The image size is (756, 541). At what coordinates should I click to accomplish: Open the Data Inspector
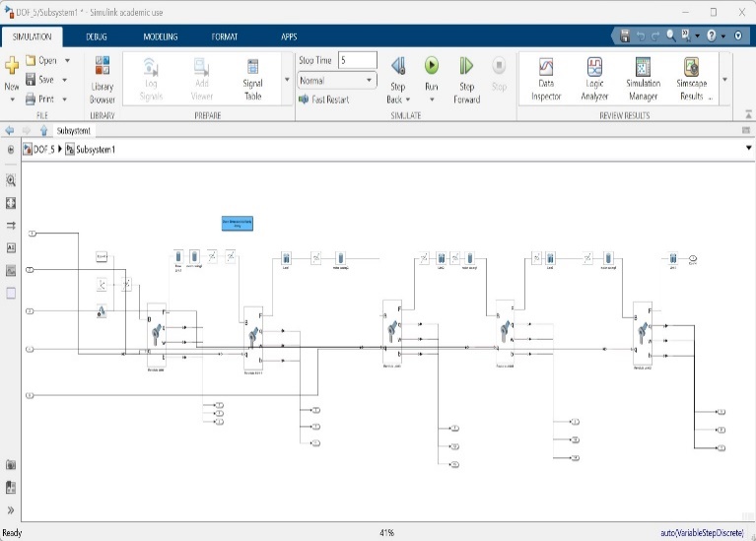546,80
